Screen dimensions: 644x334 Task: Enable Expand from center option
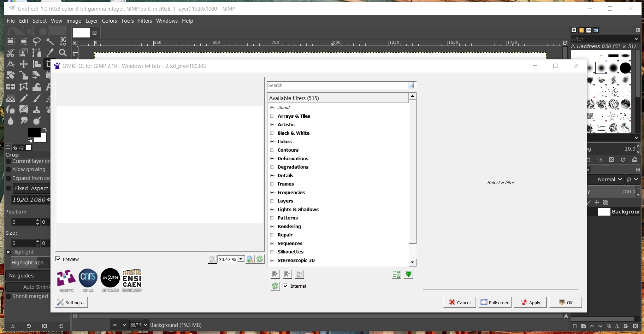(x=8, y=178)
